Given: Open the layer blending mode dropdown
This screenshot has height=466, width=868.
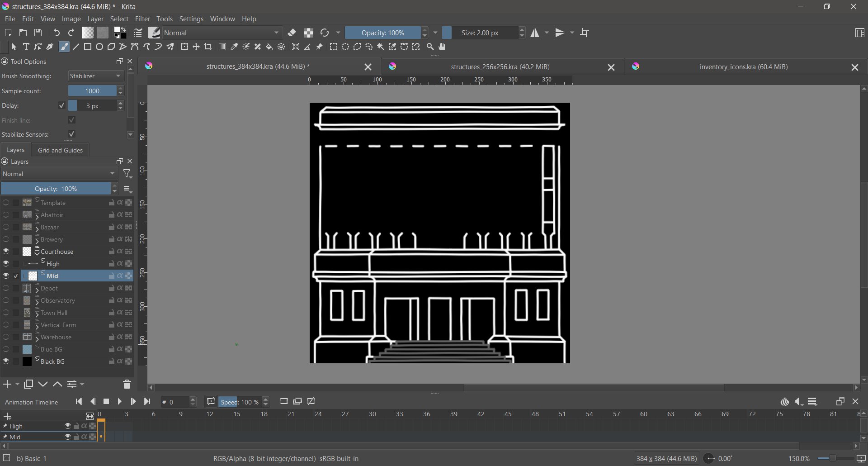Looking at the screenshot, I should pyautogui.click(x=59, y=174).
